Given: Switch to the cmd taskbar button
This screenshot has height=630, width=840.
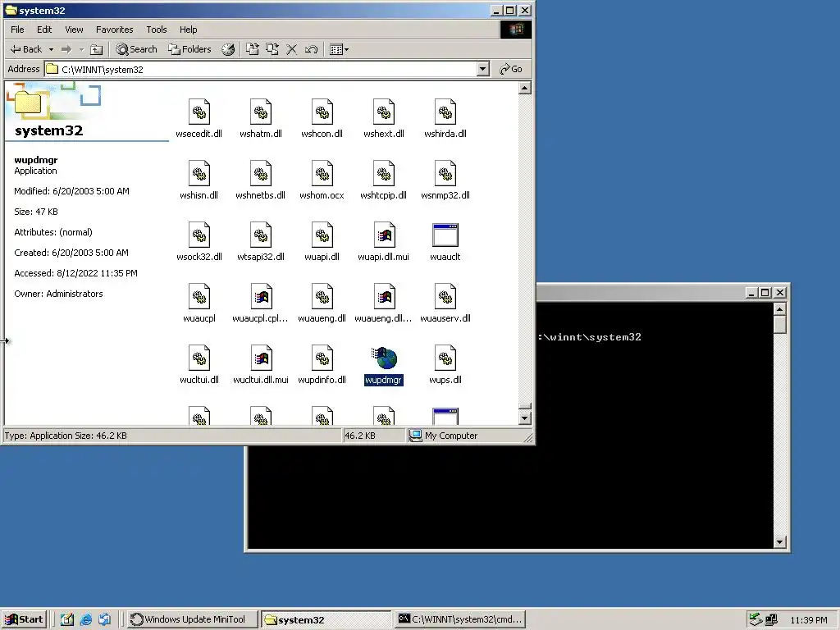Looking at the screenshot, I should 460,619.
